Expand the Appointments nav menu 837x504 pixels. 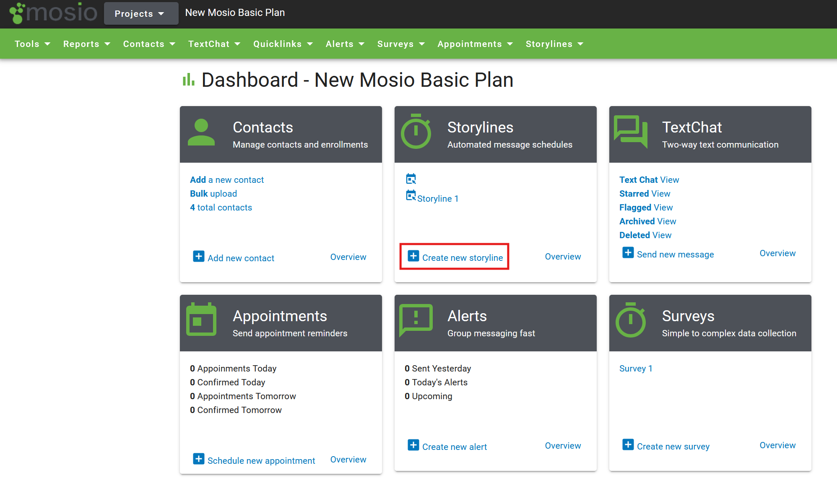point(475,44)
